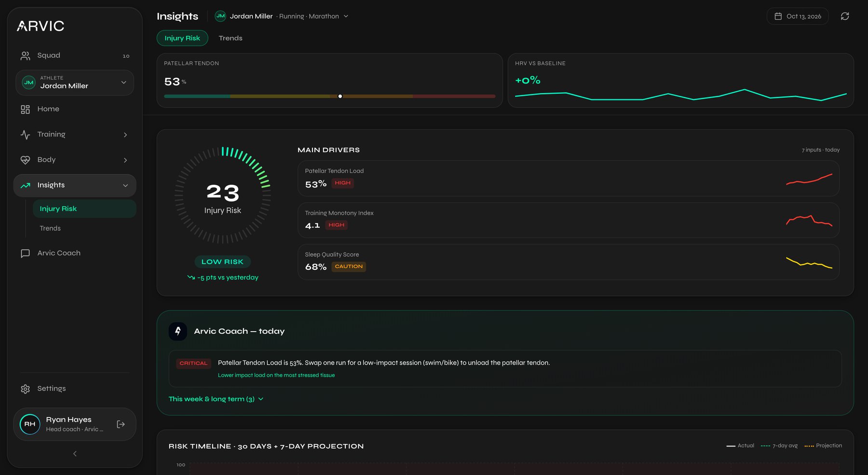Click the Body heart icon
Screen dimensions: 868x475
click(25, 160)
